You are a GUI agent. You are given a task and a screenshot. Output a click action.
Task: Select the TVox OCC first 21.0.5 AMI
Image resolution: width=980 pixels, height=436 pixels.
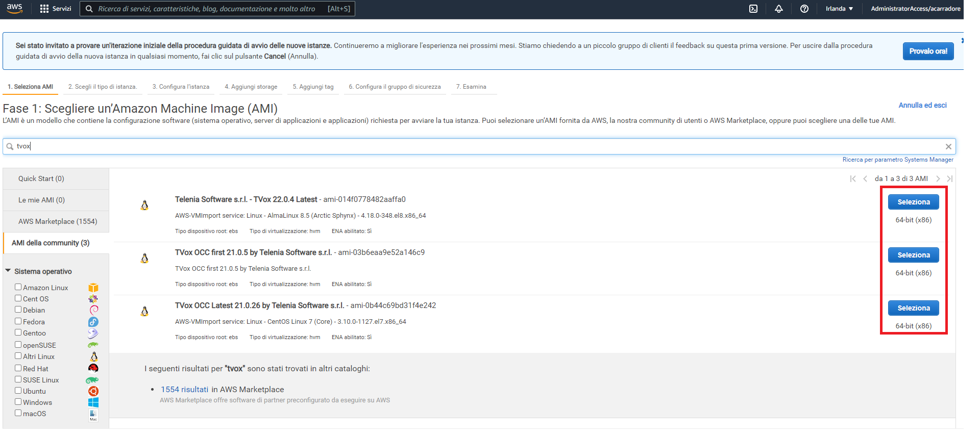click(914, 255)
